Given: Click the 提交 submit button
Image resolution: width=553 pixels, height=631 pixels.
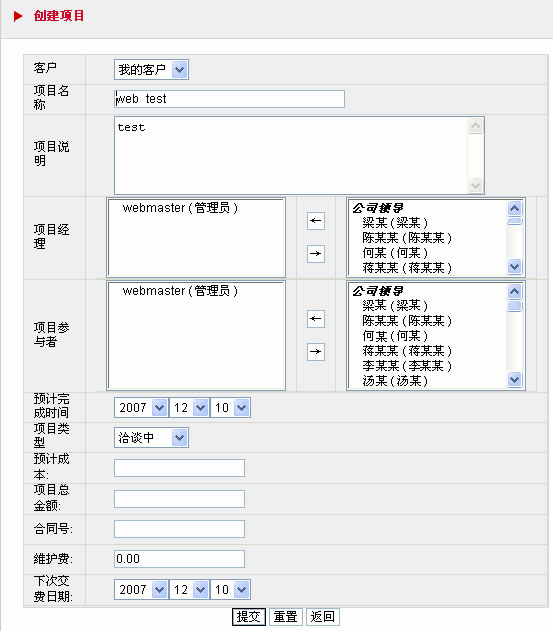Looking at the screenshot, I should (x=249, y=617).
